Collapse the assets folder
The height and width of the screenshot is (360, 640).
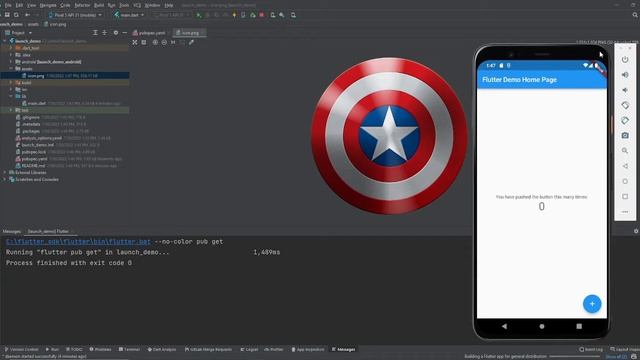11,69
